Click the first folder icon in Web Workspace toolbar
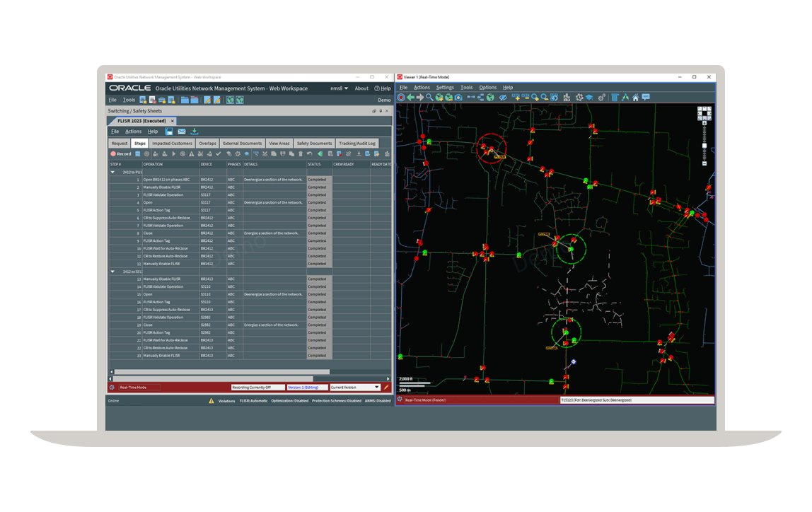The width and height of the screenshot is (812, 512). [185, 100]
